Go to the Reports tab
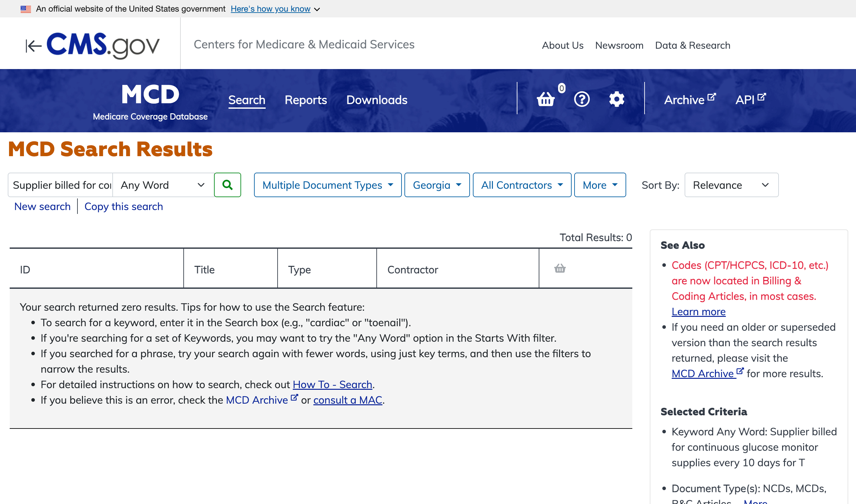Image resolution: width=856 pixels, height=504 pixels. pyautogui.click(x=305, y=100)
